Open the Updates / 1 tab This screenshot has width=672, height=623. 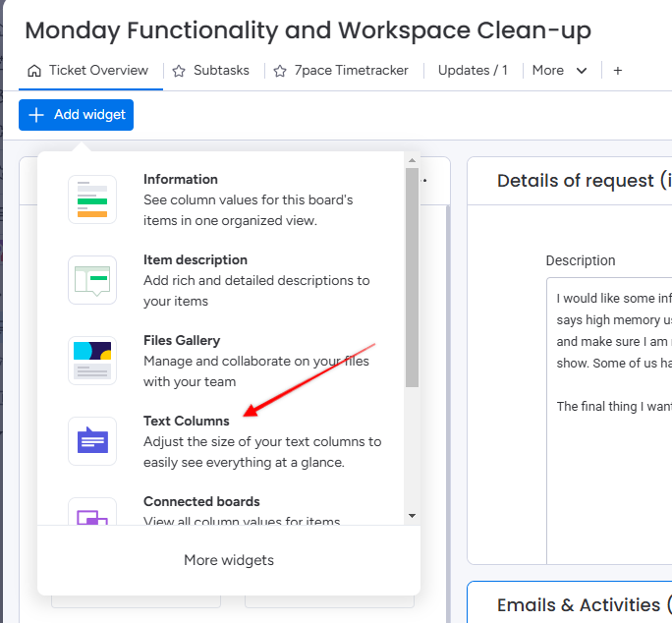coord(473,71)
